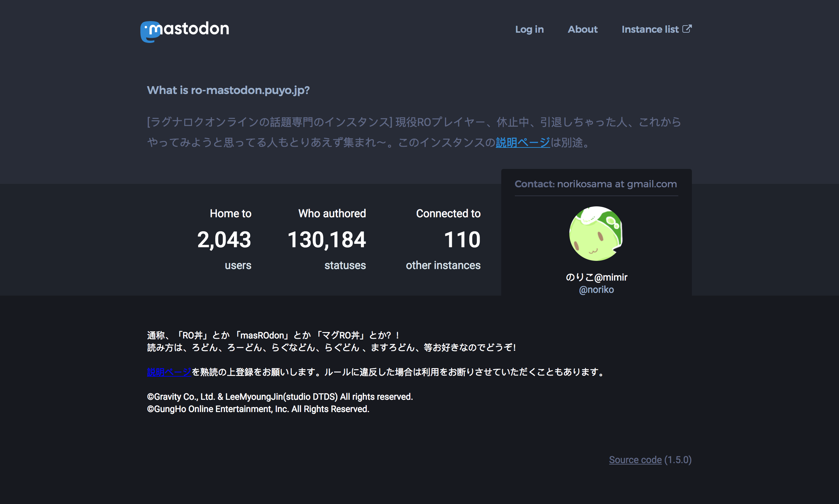The image size is (839, 504).
Task: Go to the About page
Action: [x=583, y=29]
